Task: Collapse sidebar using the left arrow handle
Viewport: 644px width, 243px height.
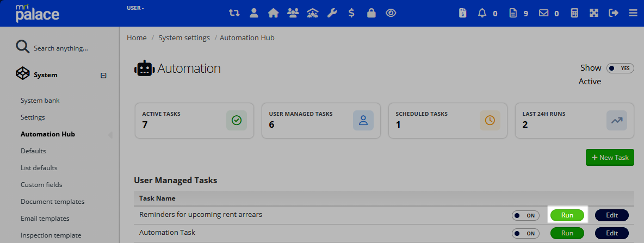Action: pos(110,135)
